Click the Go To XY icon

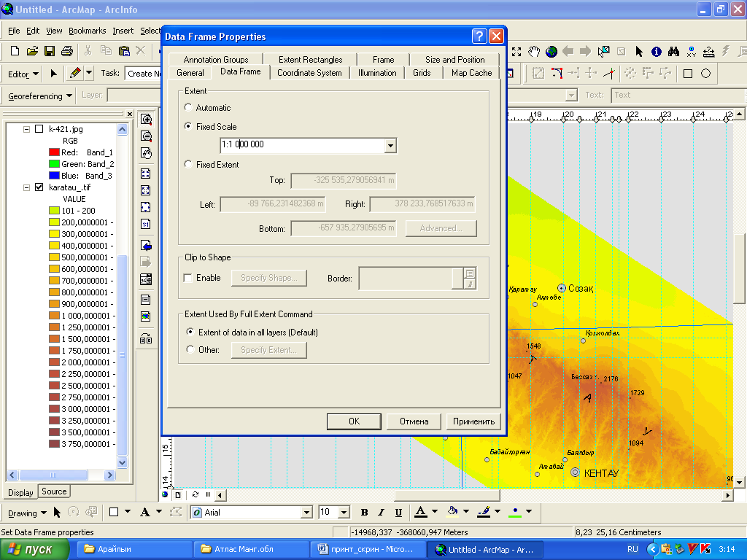(692, 52)
